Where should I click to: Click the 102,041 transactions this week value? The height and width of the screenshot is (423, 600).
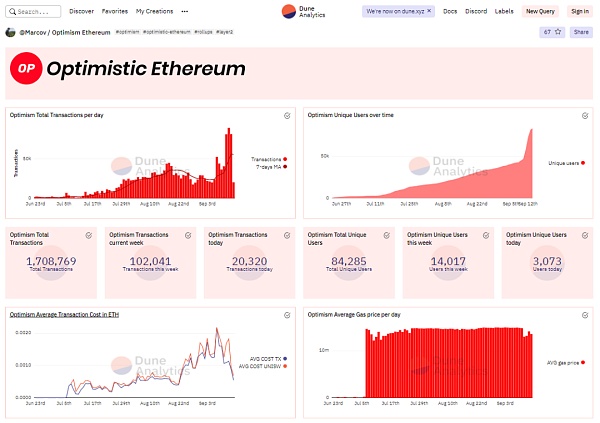150,261
